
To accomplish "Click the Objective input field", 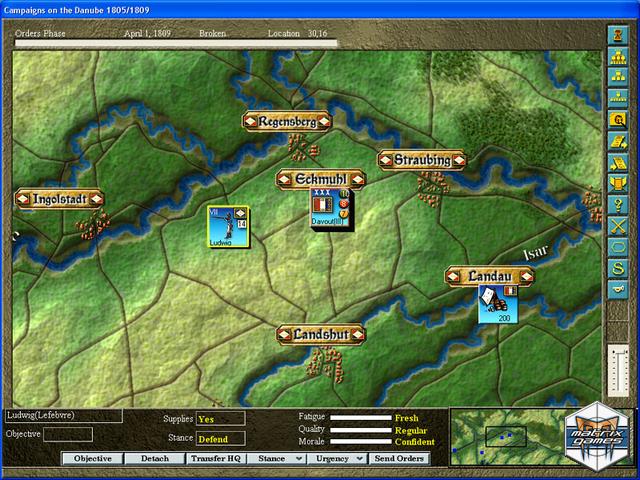I will (68, 434).
